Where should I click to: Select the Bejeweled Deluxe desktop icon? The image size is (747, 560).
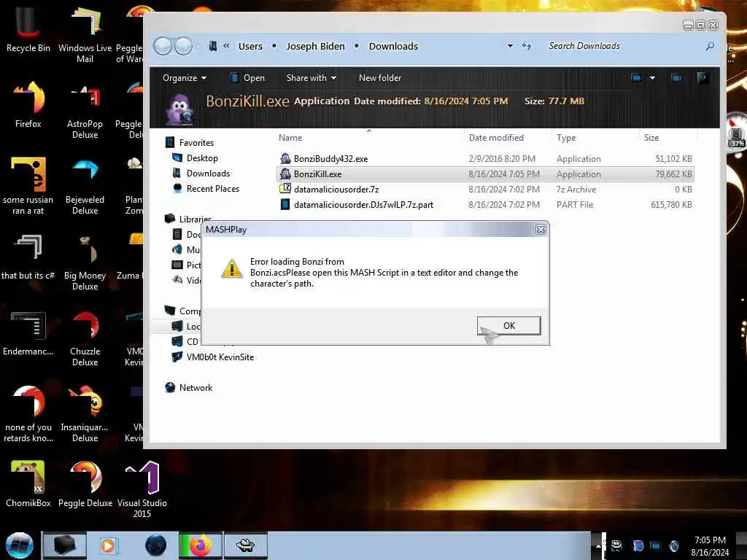coord(85,186)
